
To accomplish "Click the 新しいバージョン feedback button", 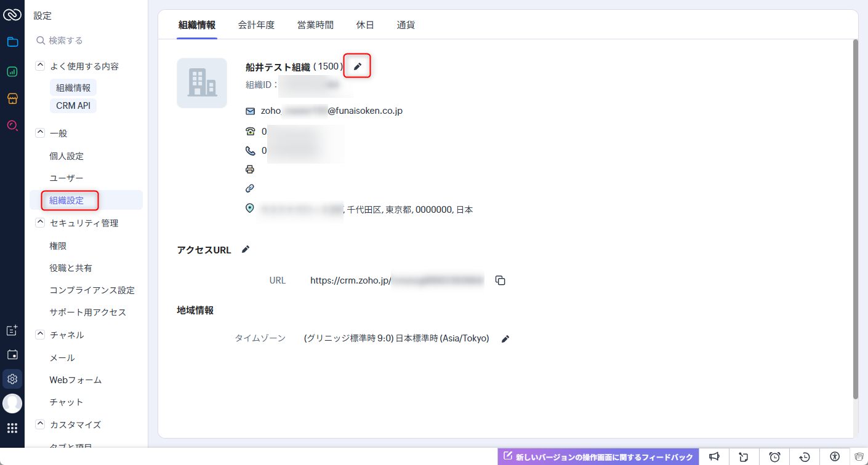I will (x=598, y=456).
